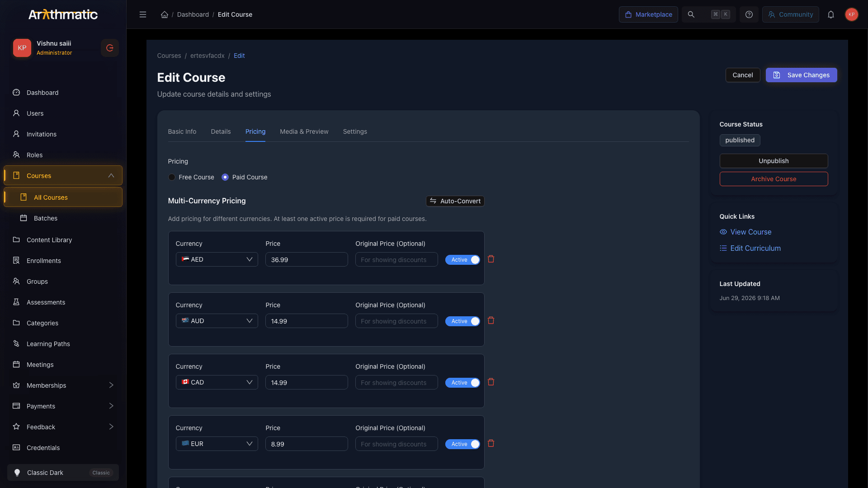Open Enrollments in sidebar
The width and height of the screenshot is (868, 488).
(x=63, y=261)
